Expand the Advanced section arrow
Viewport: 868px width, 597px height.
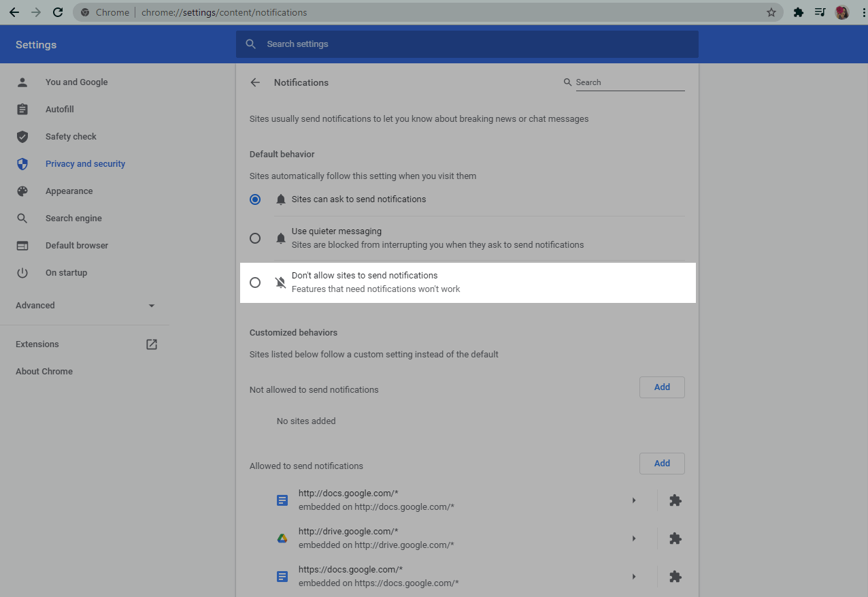tap(152, 306)
